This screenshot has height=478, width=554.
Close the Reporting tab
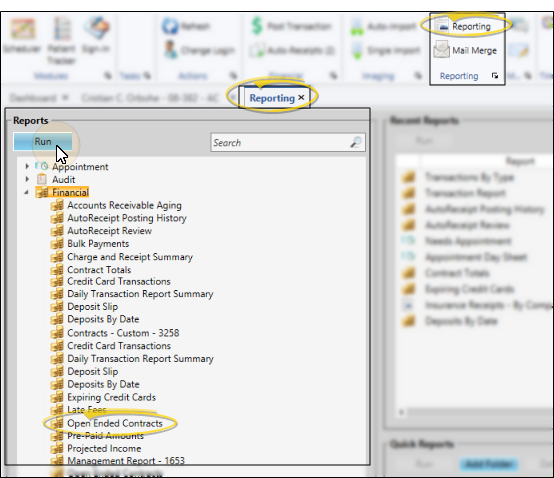point(301,97)
